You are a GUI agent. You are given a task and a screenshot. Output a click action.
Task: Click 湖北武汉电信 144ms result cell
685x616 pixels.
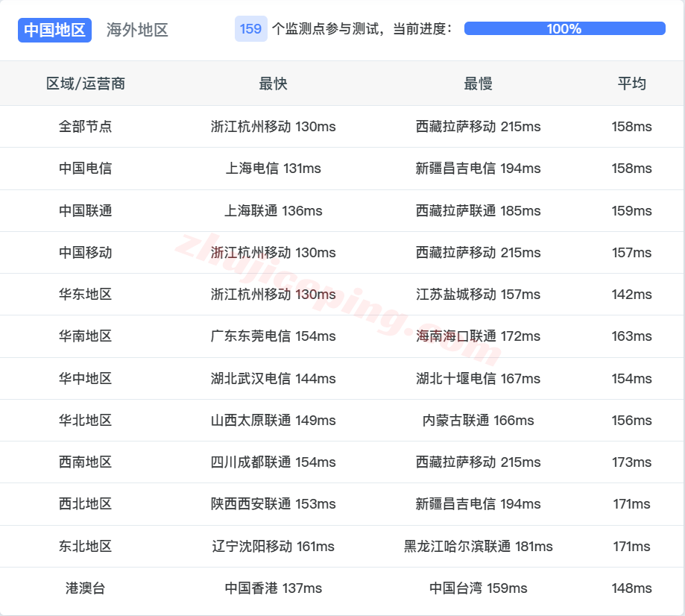click(x=273, y=378)
